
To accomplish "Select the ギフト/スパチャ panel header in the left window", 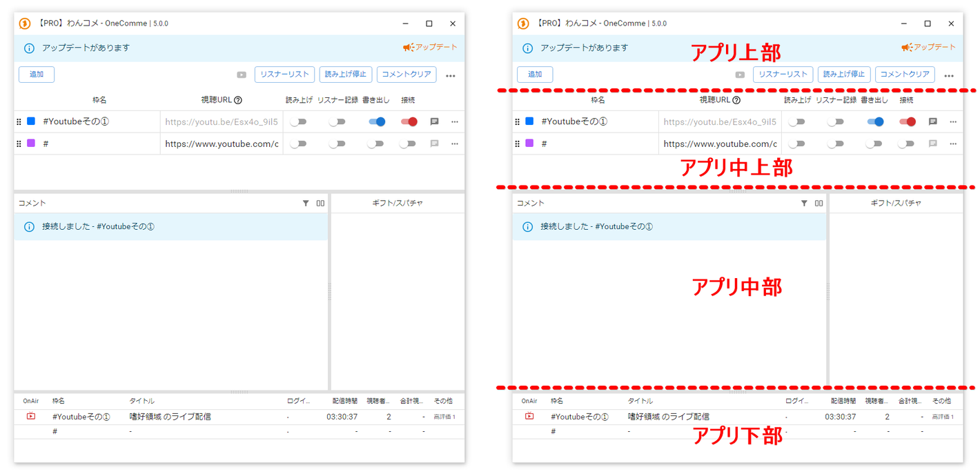I will point(397,204).
